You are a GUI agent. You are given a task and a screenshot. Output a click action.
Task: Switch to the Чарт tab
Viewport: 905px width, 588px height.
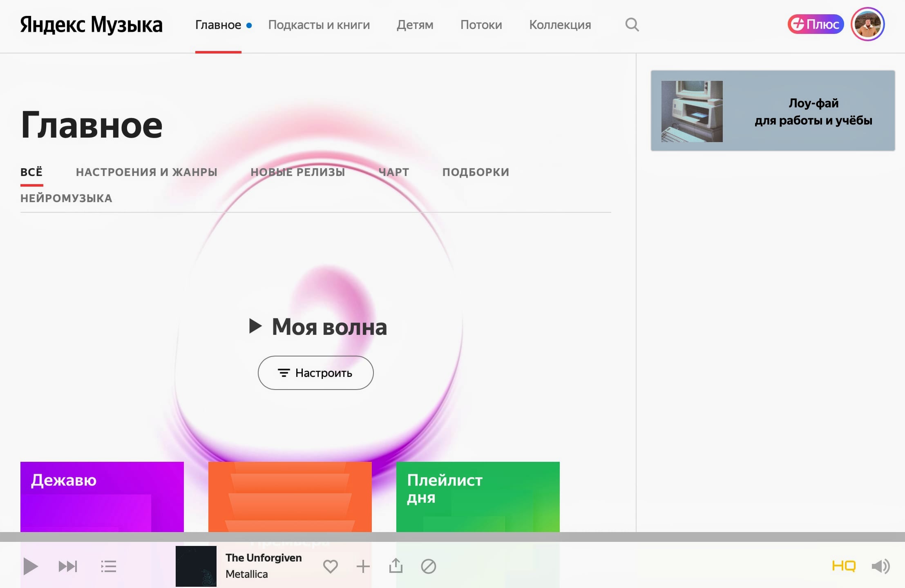393,172
